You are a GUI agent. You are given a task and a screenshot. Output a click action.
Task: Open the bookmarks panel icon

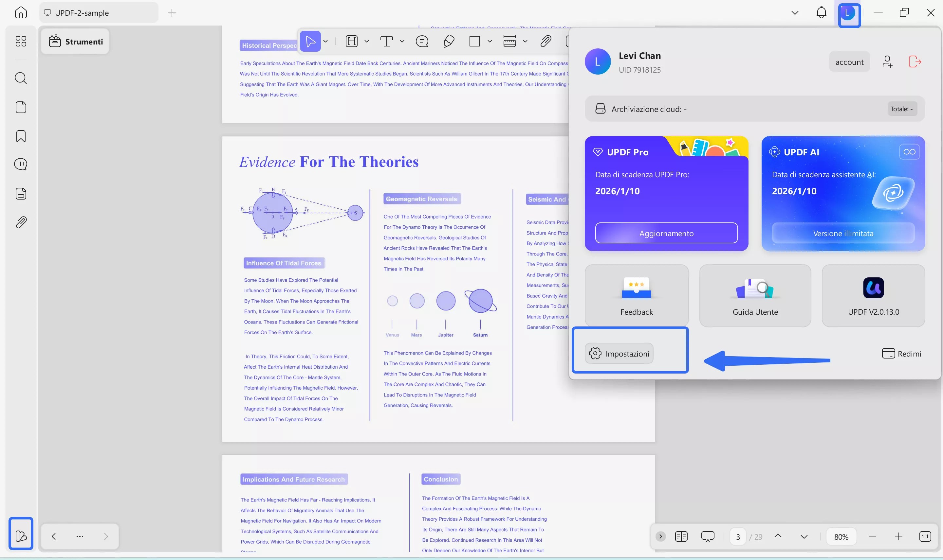click(x=21, y=136)
